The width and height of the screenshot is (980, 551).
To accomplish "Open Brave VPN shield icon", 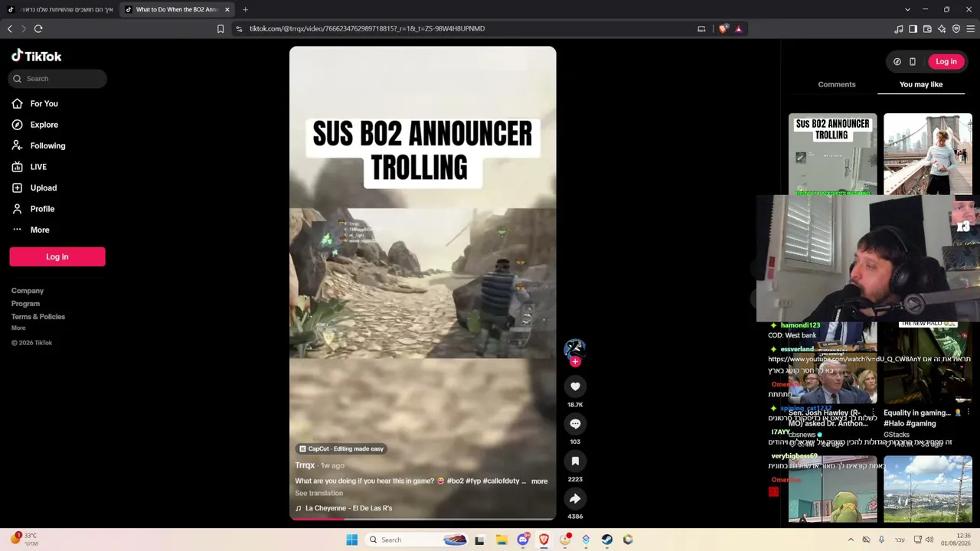I will pyautogui.click(x=956, y=29).
